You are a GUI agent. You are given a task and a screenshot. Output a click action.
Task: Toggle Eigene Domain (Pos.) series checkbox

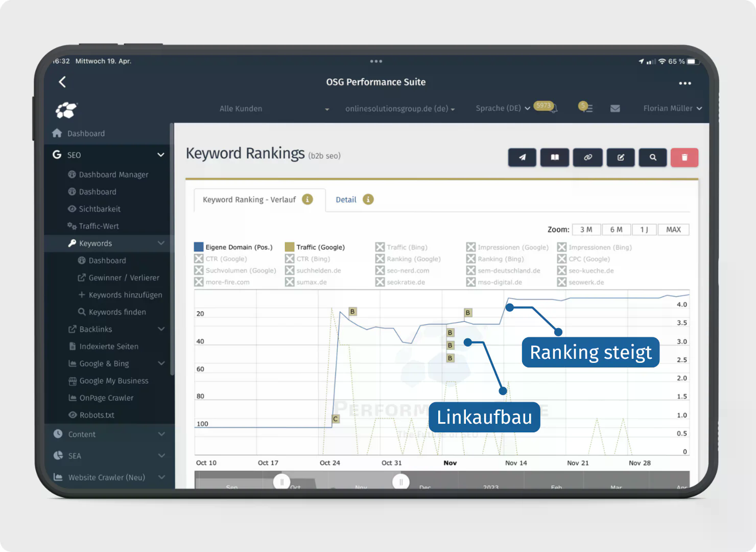click(x=199, y=247)
